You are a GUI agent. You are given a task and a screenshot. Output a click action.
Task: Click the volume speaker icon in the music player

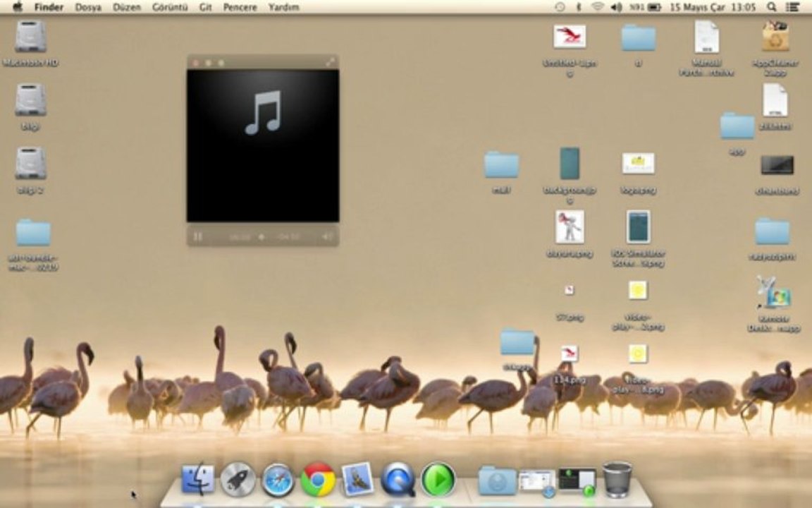point(327,237)
